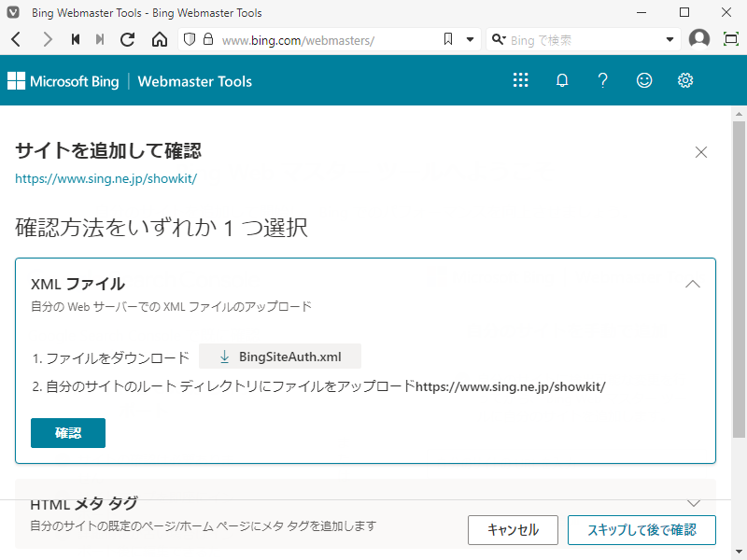The width and height of the screenshot is (747, 560).
Task: Click the page vertical scrollbar thumb
Action: (x=739, y=279)
